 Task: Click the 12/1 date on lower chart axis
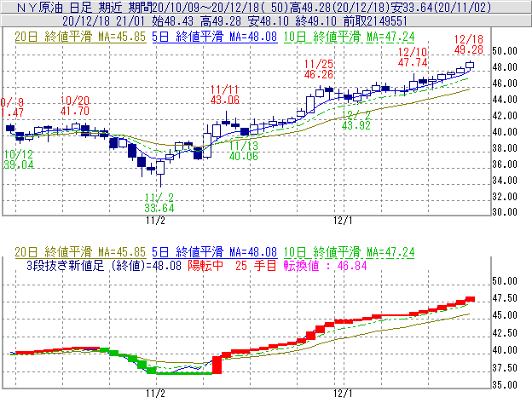(343, 394)
